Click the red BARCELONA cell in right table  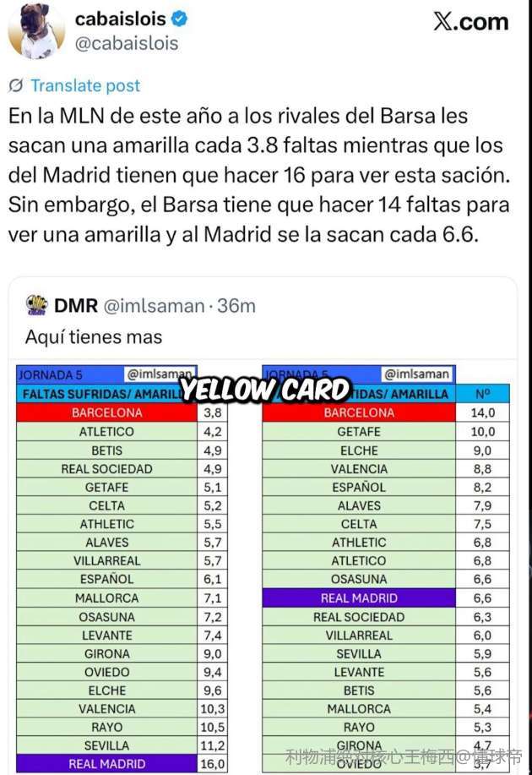359,413
